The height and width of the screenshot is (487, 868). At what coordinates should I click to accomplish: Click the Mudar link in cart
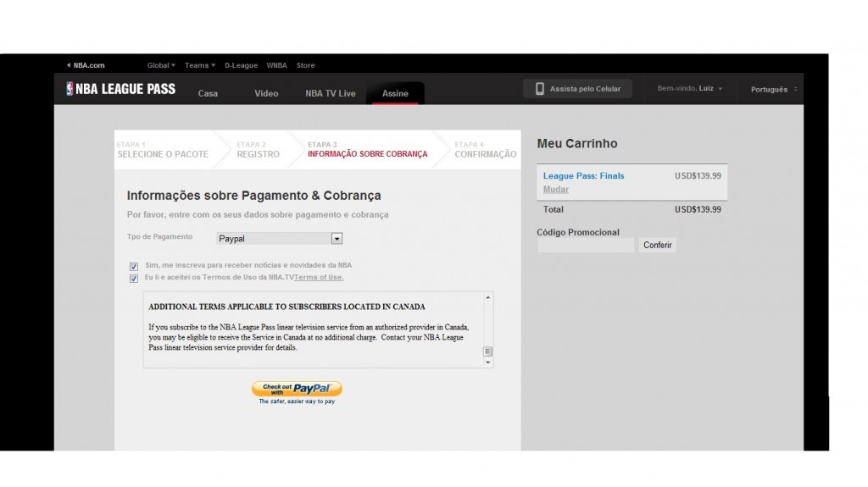(556, 189)
